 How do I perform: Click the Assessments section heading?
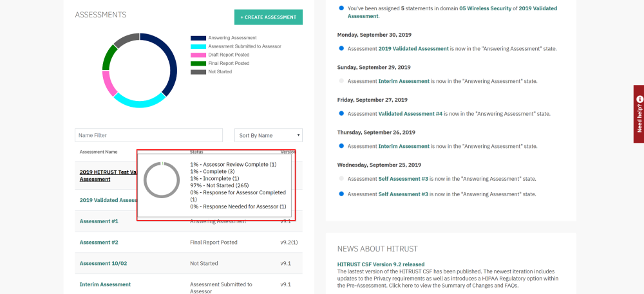point(100,15)
